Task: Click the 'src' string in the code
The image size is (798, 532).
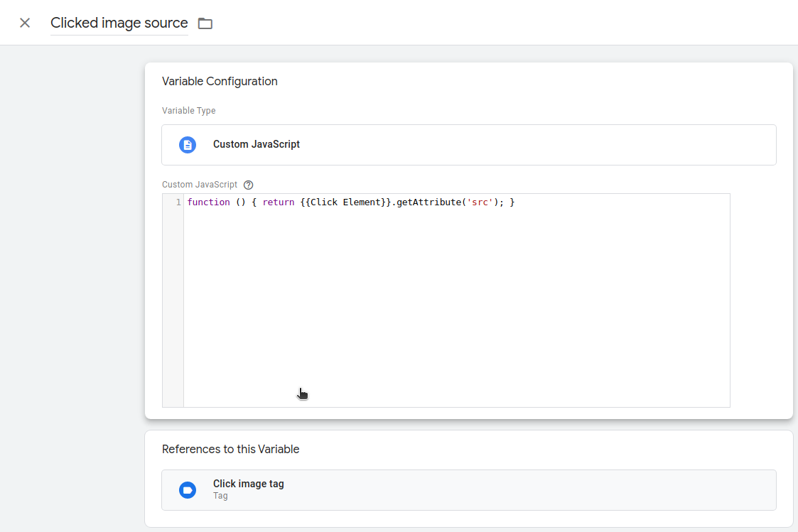Action: click(480, 202)
